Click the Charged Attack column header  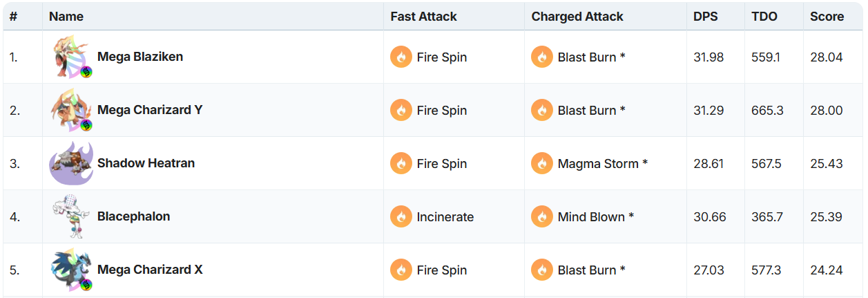point(577,17)
